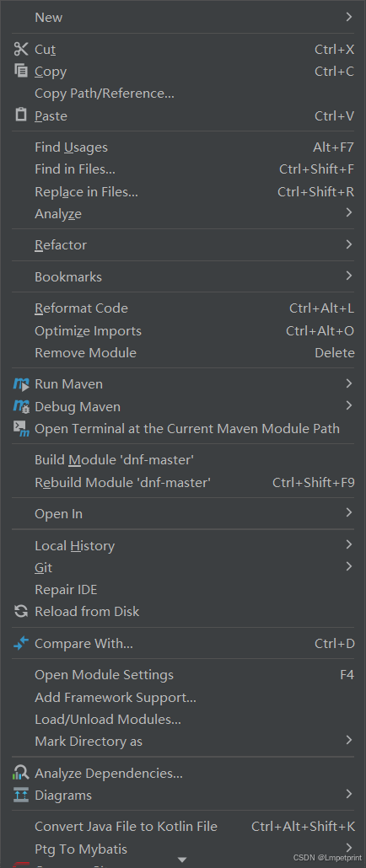
Task: Click the Maven terminal icon
Action: pos(21,428)
